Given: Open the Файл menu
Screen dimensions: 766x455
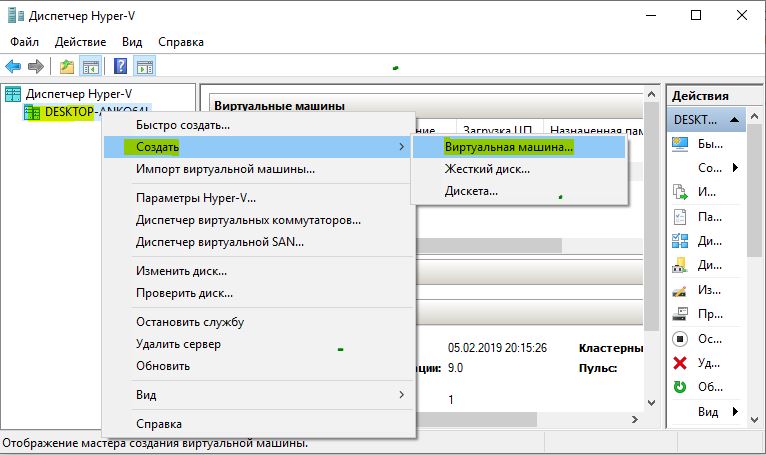Looking at the screenshot, I should tap(24, 42).
